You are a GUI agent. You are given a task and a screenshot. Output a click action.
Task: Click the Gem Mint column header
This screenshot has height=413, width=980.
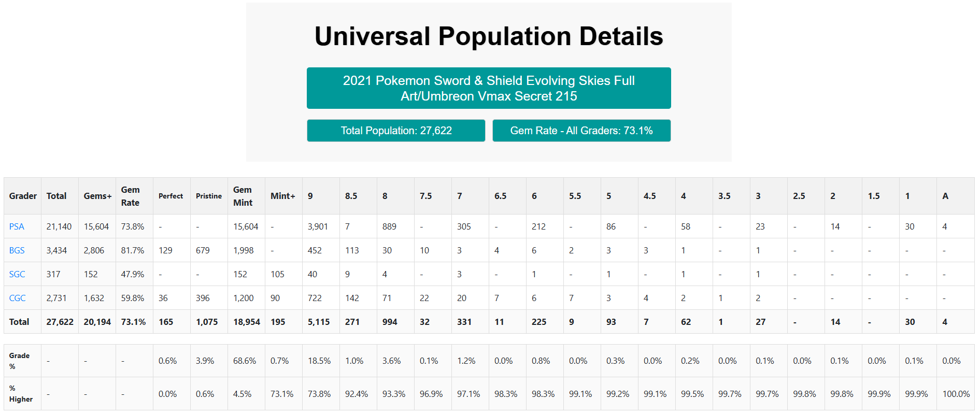(x=243, y=196)
